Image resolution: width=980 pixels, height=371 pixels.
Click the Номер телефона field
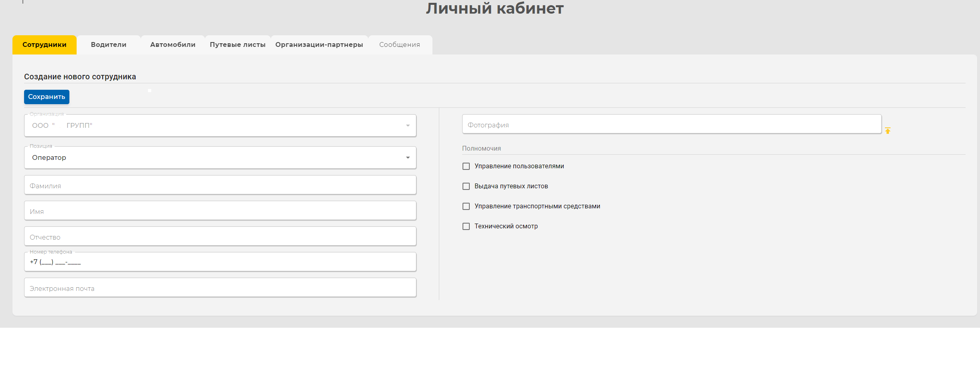[x=220, y=262]
